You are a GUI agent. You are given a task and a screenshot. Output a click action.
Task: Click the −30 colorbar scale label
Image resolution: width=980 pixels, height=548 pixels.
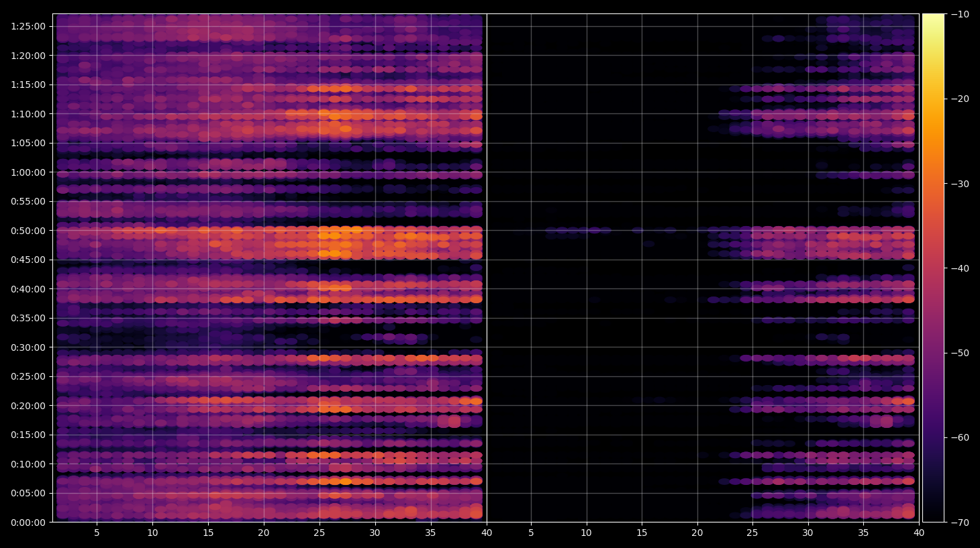[961, 184]
